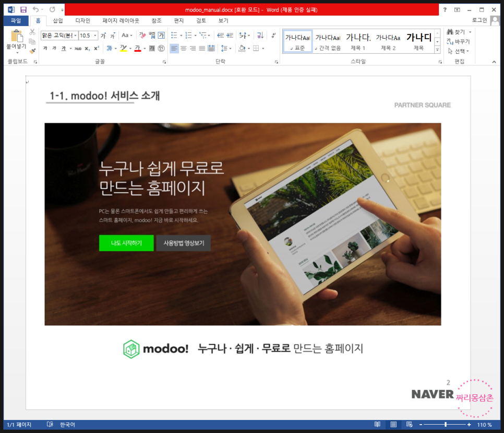This screenshot has width=504, height=433.
Task: Open line spacing dropdown
Action: pyautogui.click(x=226, y=48)
